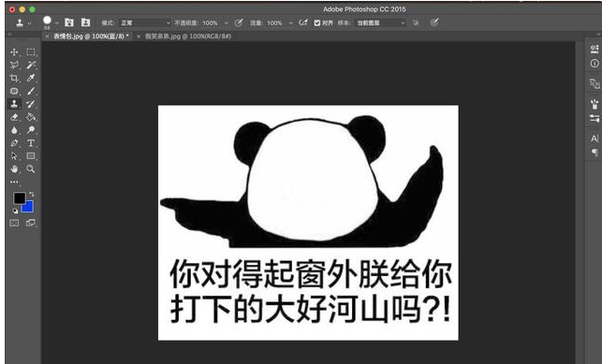Select the Patch healing tool
The image size is (602, 364).
coord(14,91)
